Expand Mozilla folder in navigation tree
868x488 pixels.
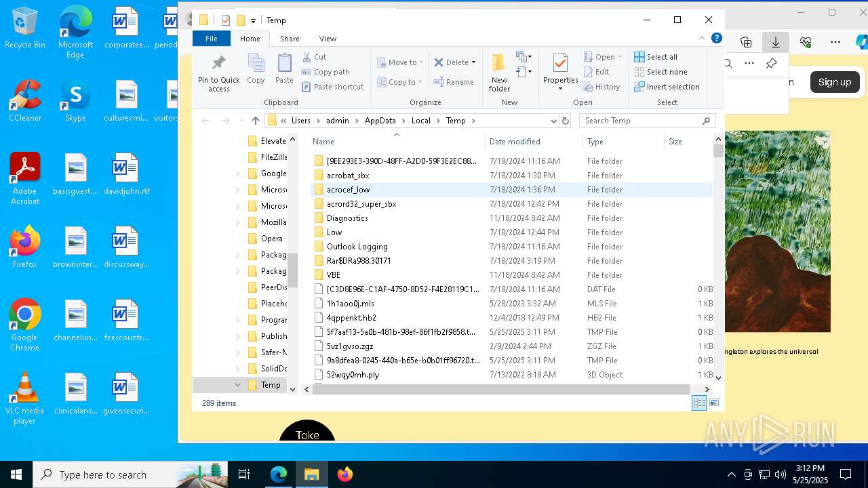click(x=237, y=222)
